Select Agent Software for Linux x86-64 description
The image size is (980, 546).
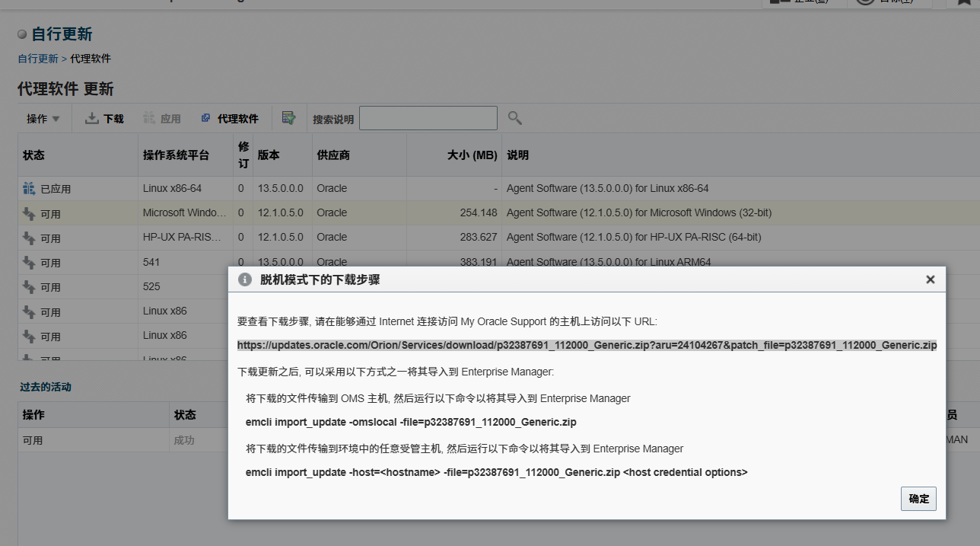(x=607, y=188)
